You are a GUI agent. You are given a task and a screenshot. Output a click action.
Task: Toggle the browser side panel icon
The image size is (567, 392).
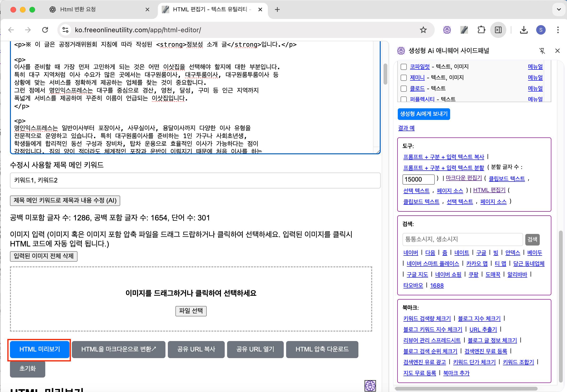click(498, 30)
